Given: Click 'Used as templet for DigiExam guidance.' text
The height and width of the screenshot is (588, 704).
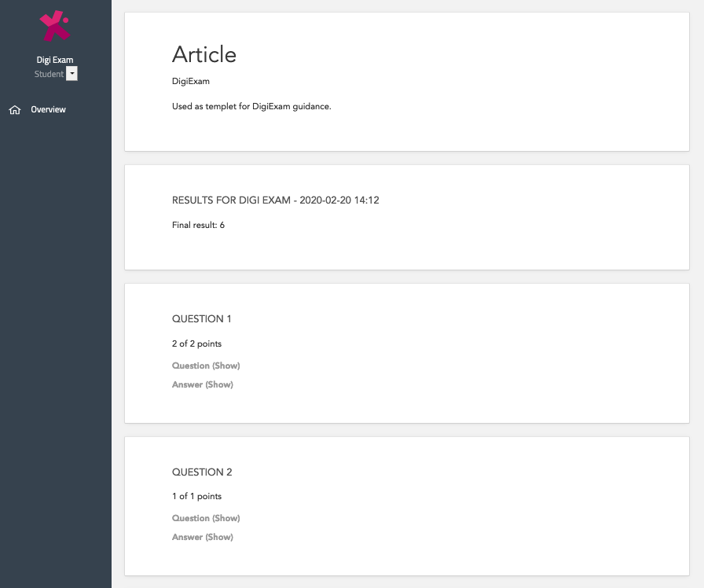Looking at the screenshot, I should (x=251, y=106).
